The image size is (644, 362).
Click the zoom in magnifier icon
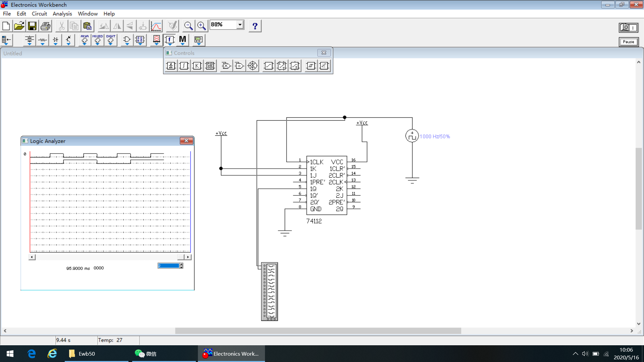coord(202,26)
